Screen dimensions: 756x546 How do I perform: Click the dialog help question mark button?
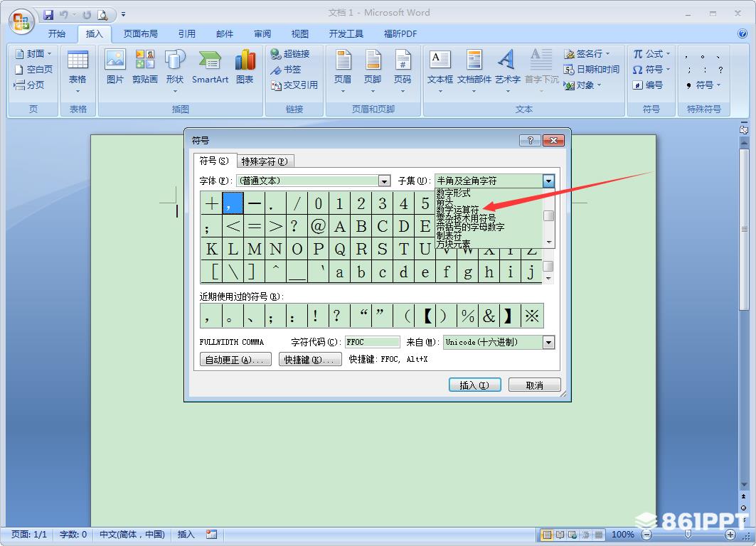coord(530,140)
